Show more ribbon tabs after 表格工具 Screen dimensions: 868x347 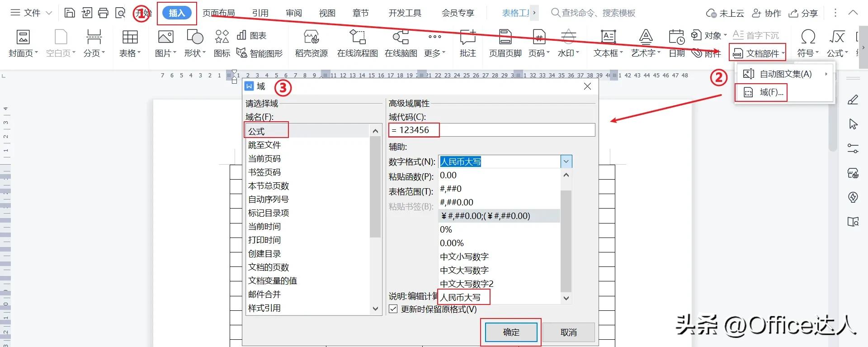534,13
